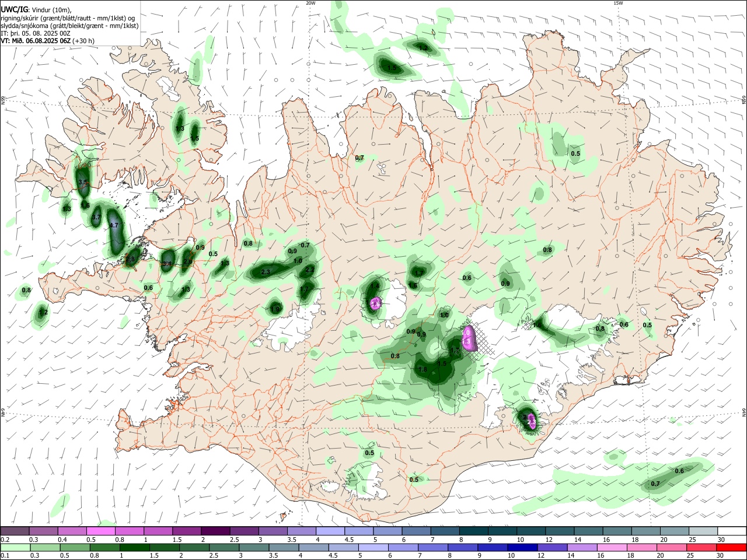Screen dimensions: 747x560
Task: Click the bright red 30 swatch in bottom legend row
Action: [x=731, y=547]
